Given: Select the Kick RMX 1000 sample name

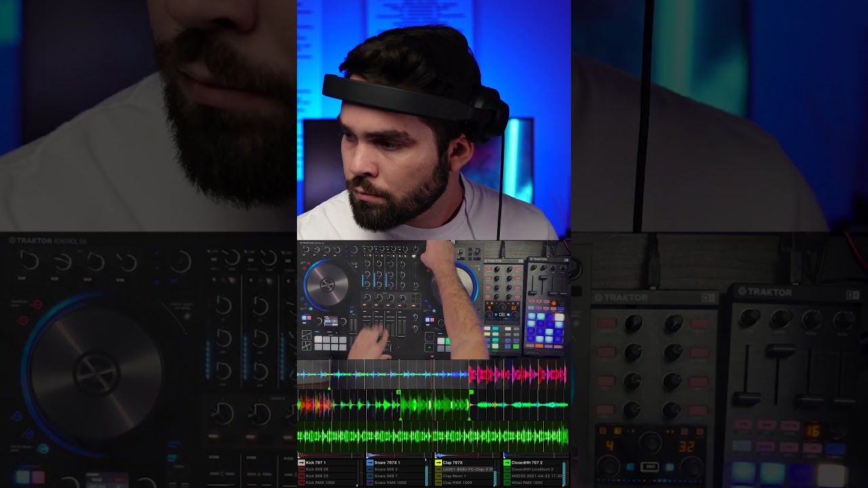Looking at the screenshot, I should 320,483.
